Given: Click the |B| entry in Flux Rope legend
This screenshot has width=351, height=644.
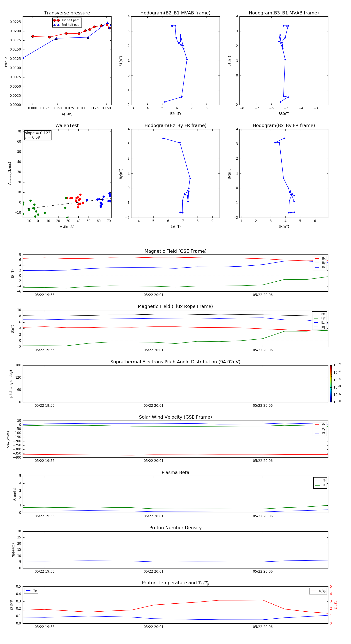Looking at the screenshot, I should pos(320,327).
